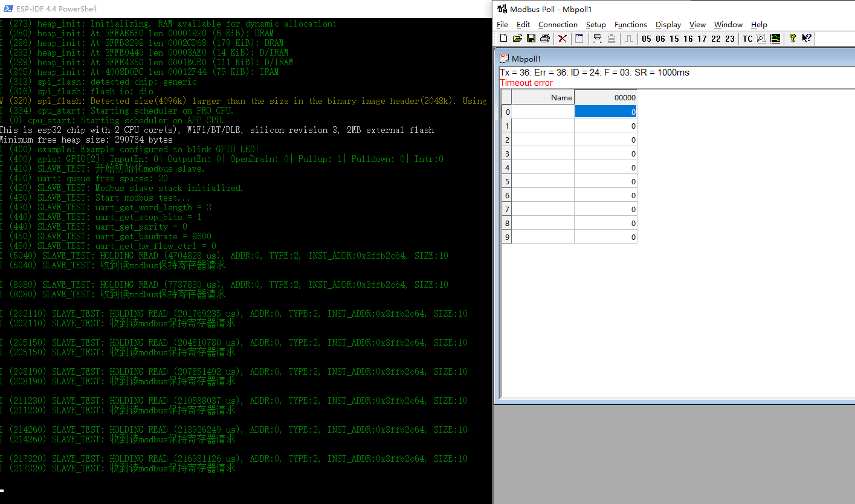Click row header number 3

[506, 153]
